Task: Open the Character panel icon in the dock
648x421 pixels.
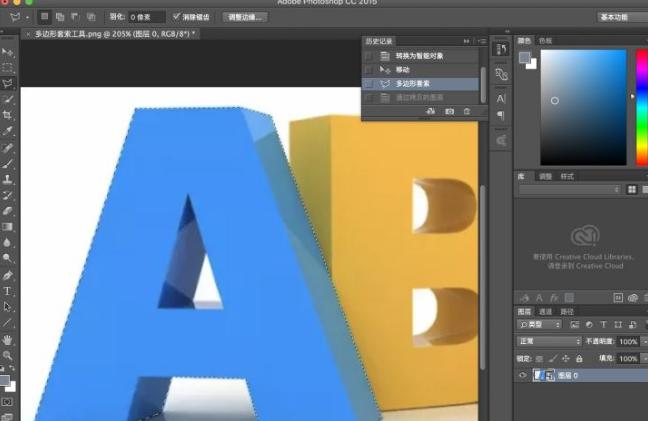Action: click(501, 99)
